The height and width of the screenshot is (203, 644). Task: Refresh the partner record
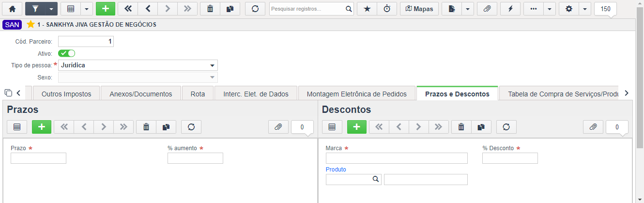pyautogui.click(x=255, y=9)
